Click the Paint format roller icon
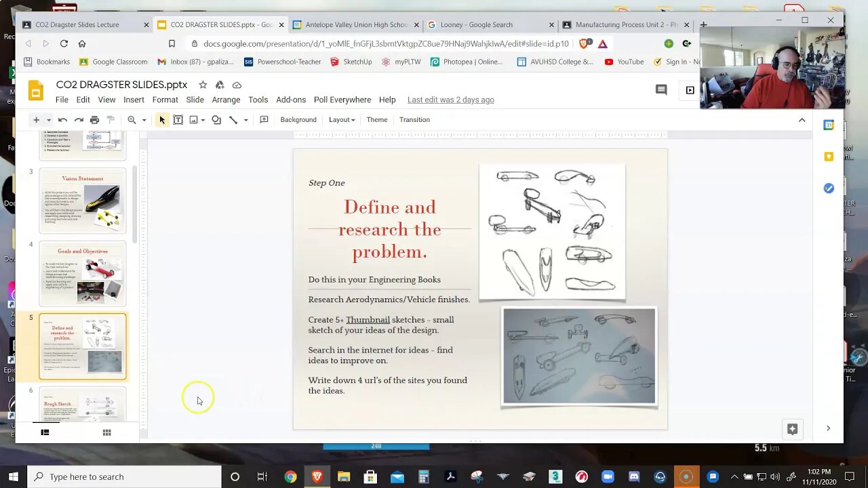The width and height of the screenshot is (868, 488). [111, 120]
